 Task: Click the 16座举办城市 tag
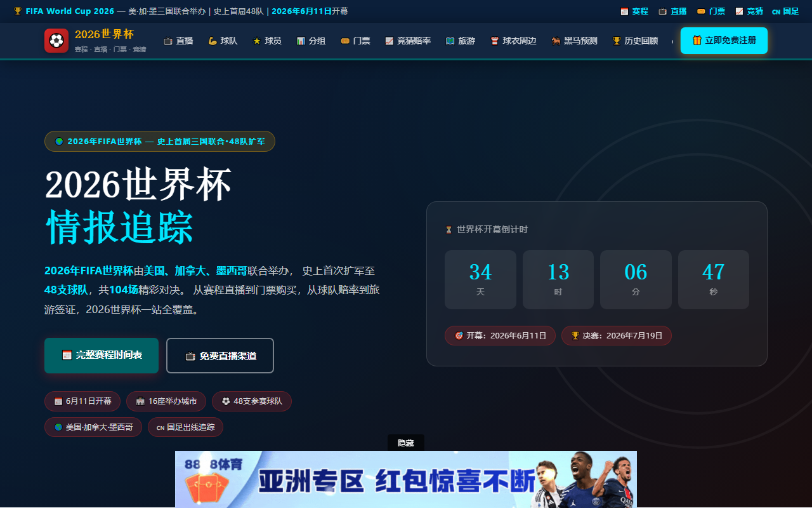166,401
